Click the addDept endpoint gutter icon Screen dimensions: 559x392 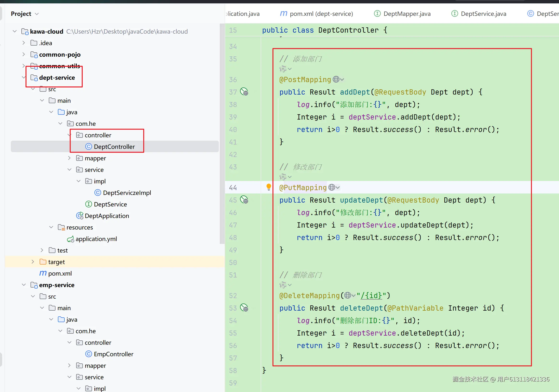click(x=244, y=92)
